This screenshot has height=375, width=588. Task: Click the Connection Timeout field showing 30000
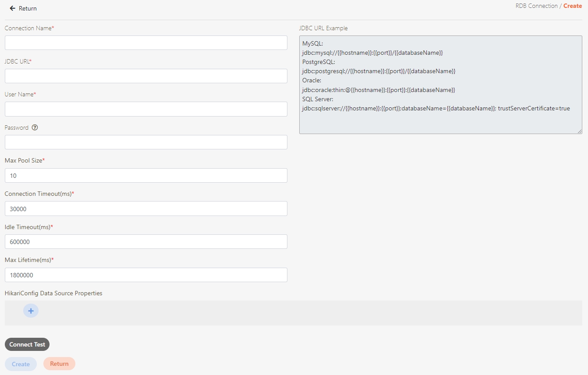(x=146, y=209)
